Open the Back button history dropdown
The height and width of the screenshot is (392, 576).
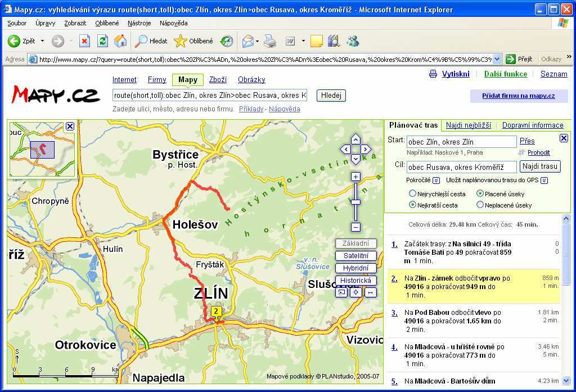pyautogui.click(x=42, y=41)
